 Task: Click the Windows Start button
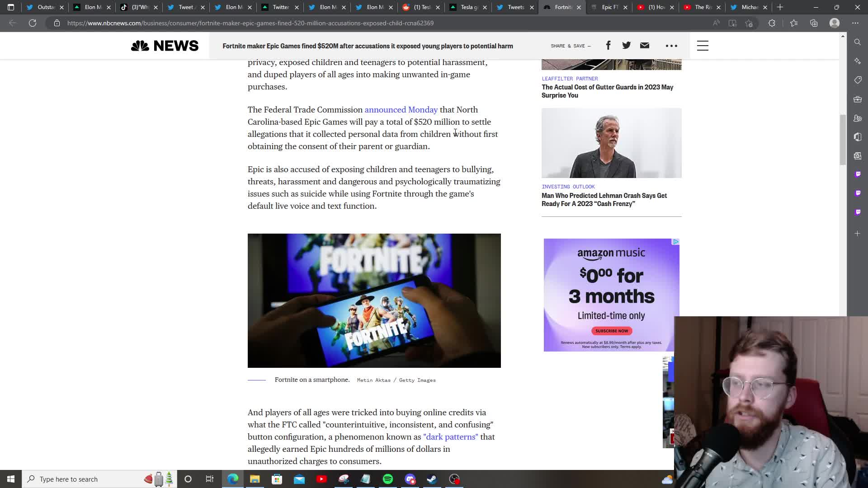point(11,479)
